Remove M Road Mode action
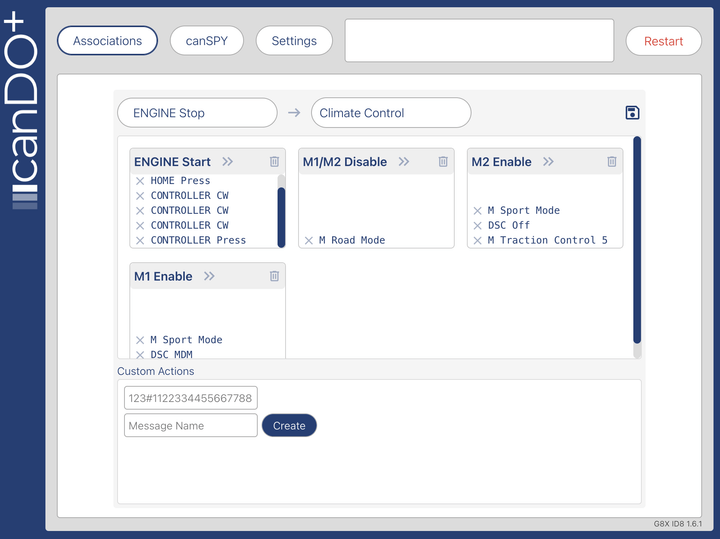 (309, 241)
